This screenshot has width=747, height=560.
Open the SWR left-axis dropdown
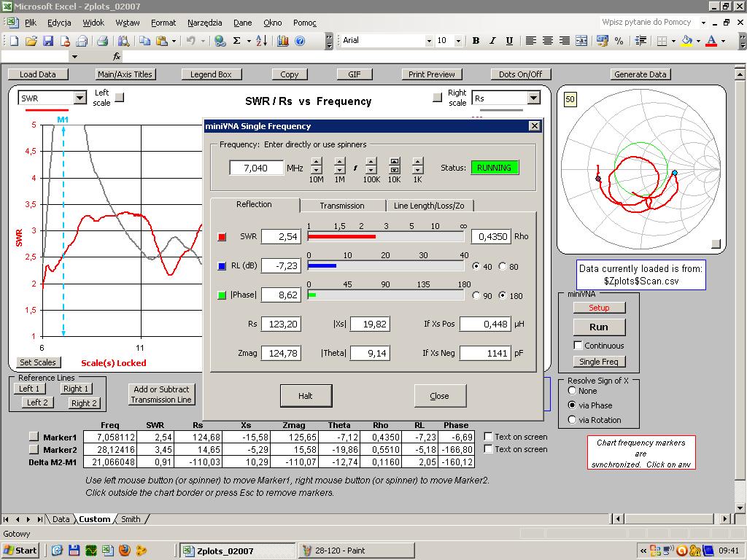coord(80,98)
